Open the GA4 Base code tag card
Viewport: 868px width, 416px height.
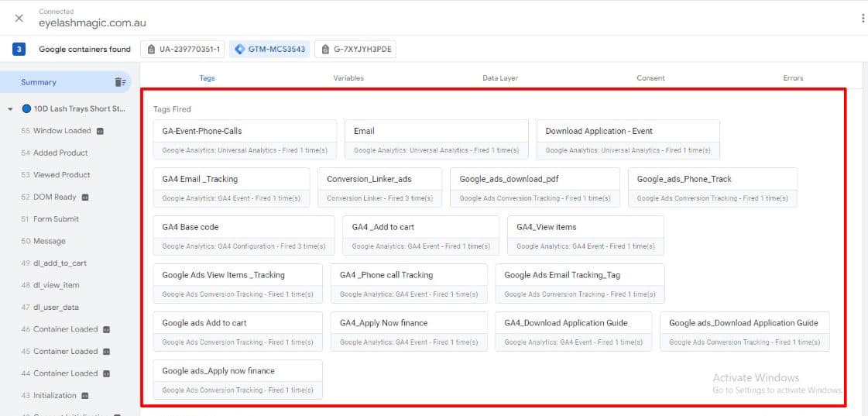tap(244, 236)
